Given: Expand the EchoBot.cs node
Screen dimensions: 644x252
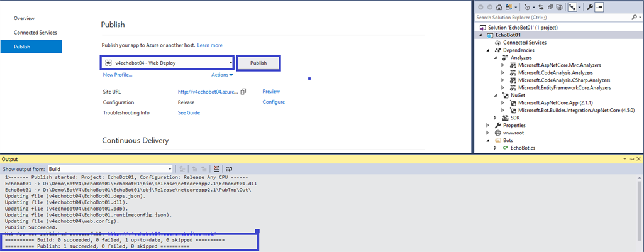Looking at the screenshot, I should coord(496,148).
